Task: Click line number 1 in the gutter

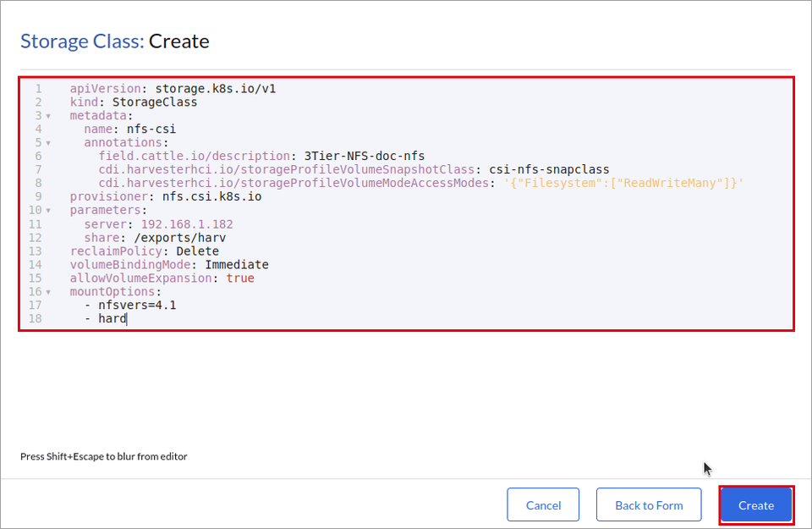Action: click(38, 89)
